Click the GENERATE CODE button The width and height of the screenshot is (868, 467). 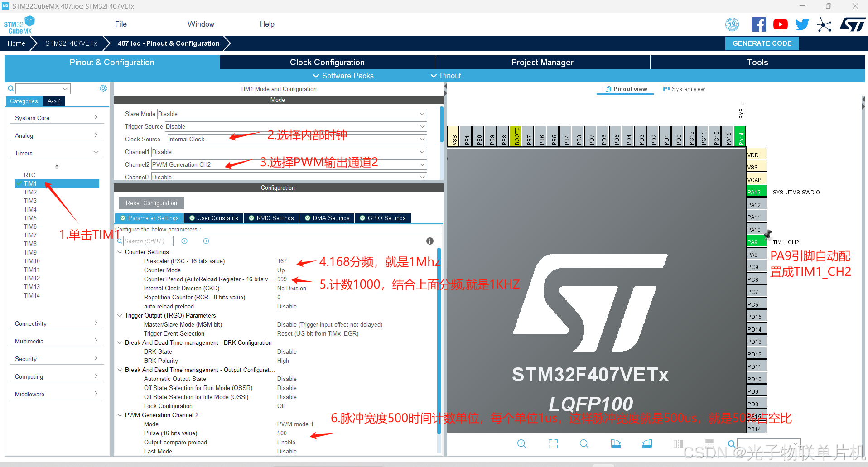click(762, 43)
